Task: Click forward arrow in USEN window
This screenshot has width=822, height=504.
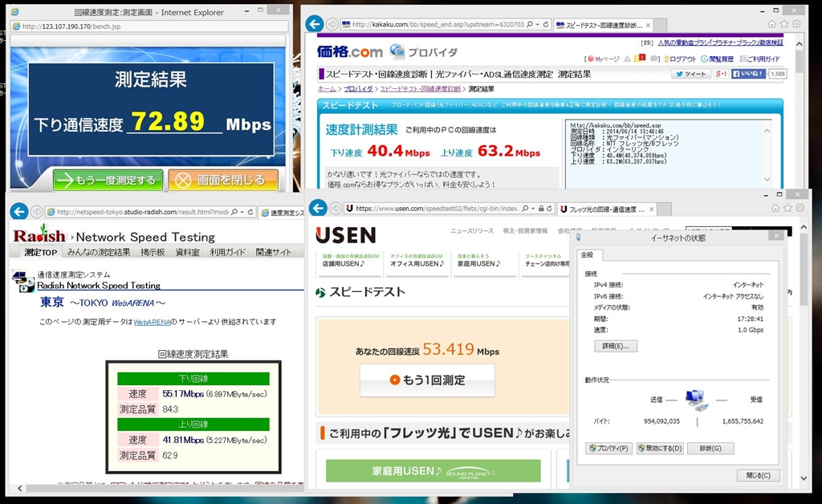Action: click(336, 209)
